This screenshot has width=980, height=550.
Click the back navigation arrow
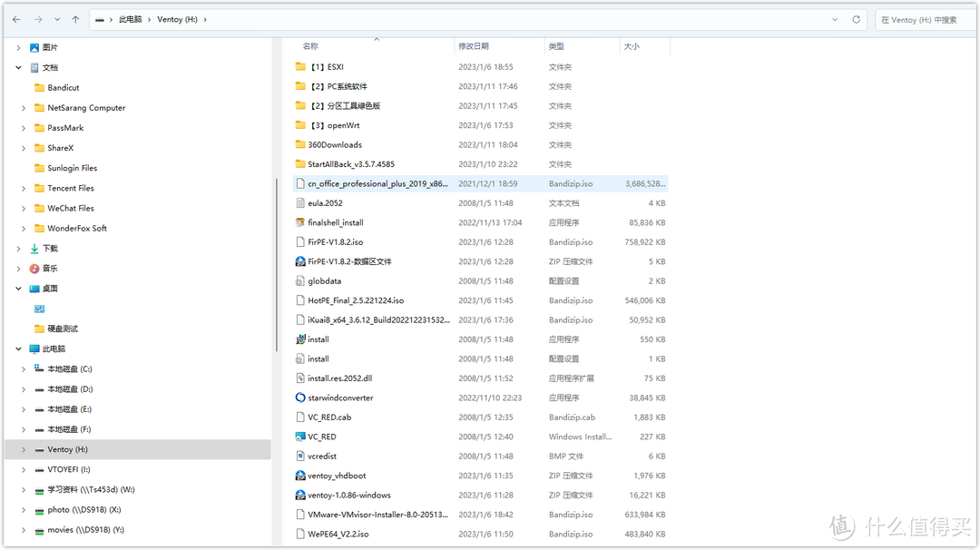(15, 17)
